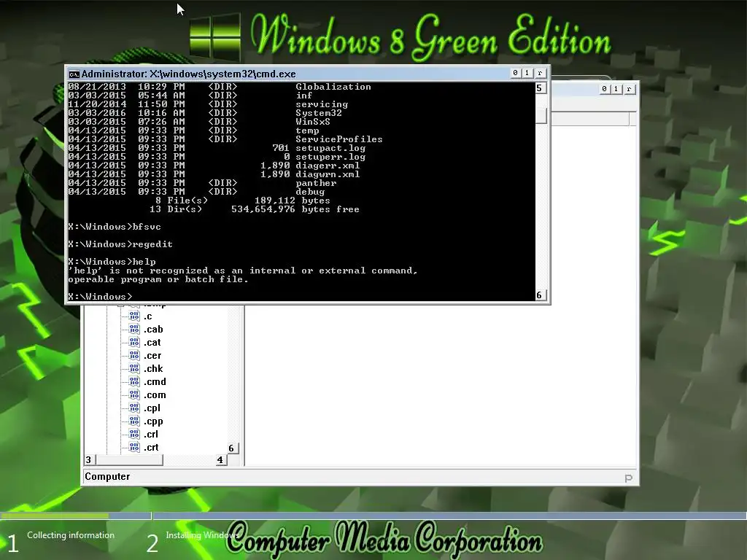Close the cmd.exe window
747x560 pixels.
click(540, 73)
